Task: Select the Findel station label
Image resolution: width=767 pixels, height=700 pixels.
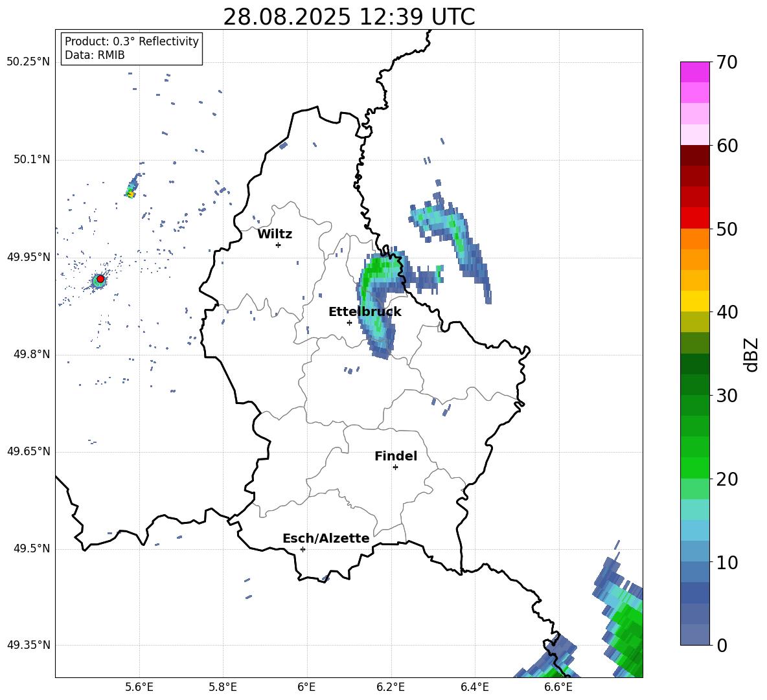Action: pyautogui.click(x=396, y=456)
